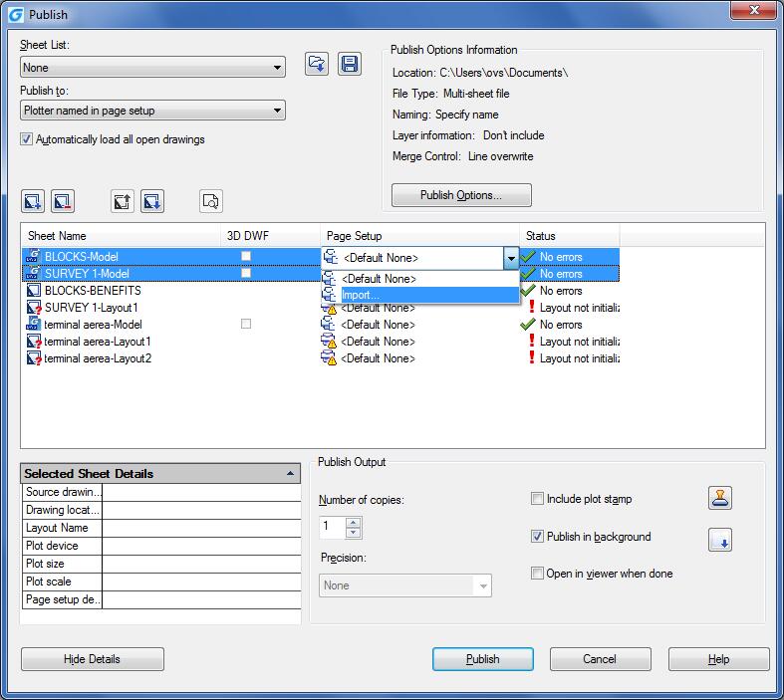Click the Add Sheets icon
Screen dimensions: 784x700
click(32, 201)
